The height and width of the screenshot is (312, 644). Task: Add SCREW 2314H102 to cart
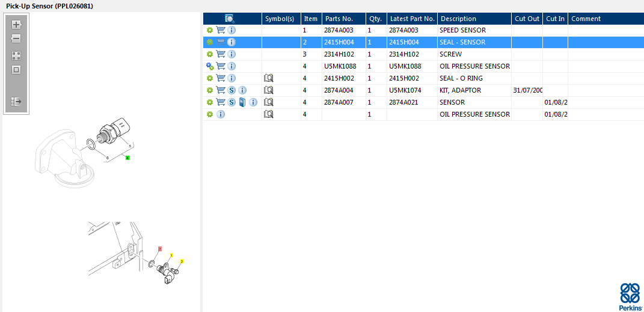click(221, 54)
